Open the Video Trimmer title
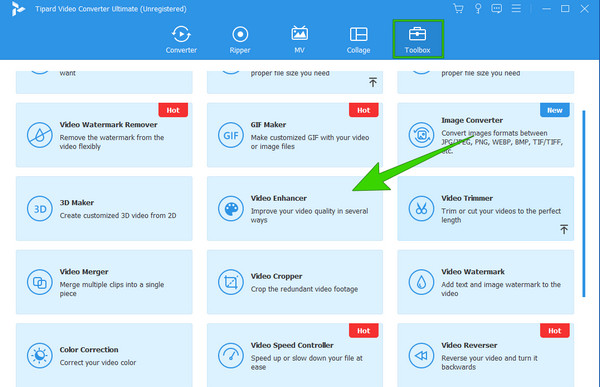Screen dimensions: 600x387 [467, 198]
